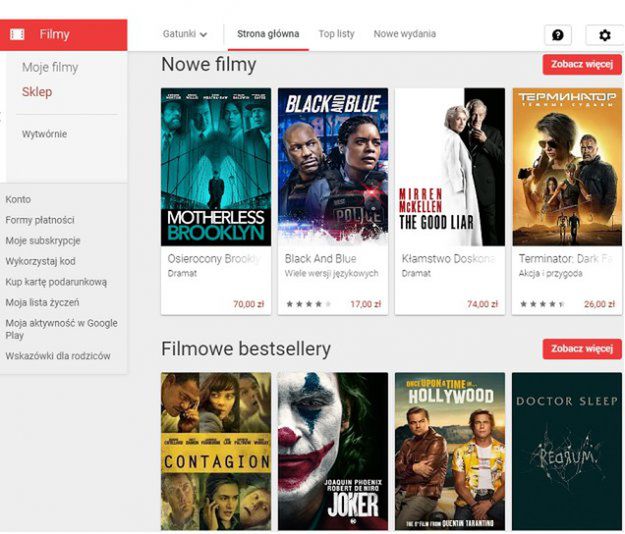The width and height of the screenshot is (625, 534).
Task: Open settings with the gear icon
Action: 605,35
